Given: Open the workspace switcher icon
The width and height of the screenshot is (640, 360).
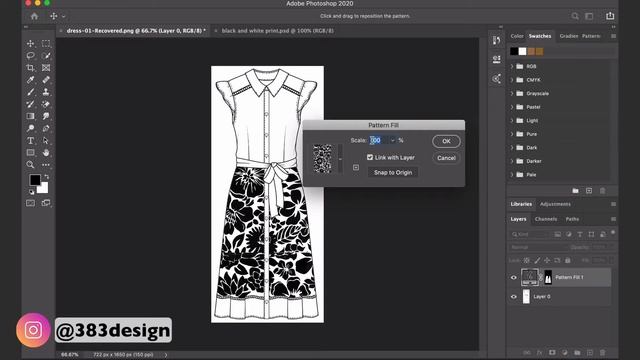Looking at the screenshot, I should click(589, 16).
